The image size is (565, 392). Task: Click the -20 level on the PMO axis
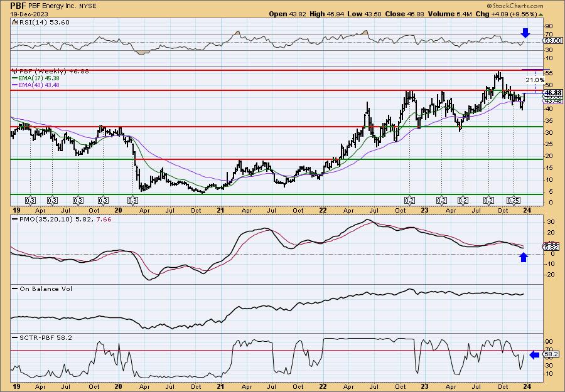tap(550, 275)
